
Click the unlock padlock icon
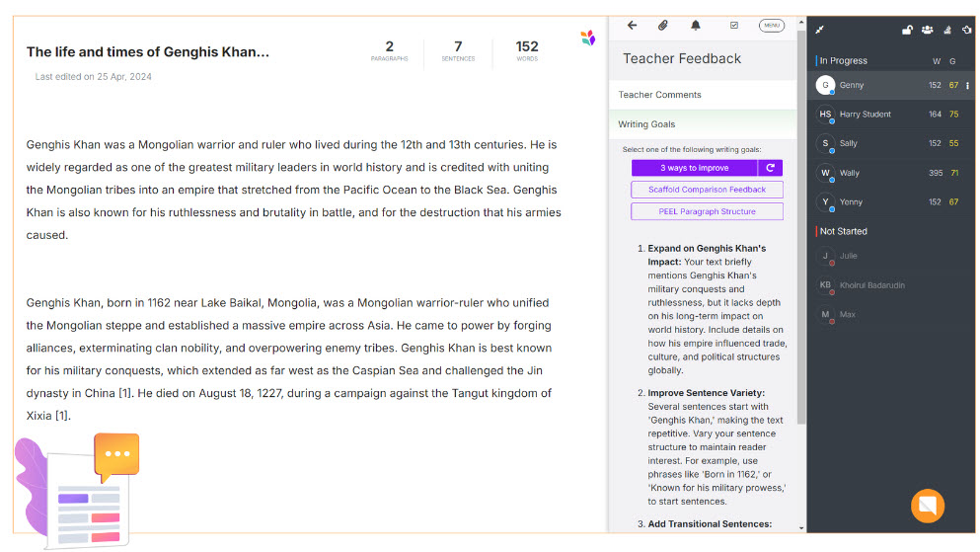(907, 30)
